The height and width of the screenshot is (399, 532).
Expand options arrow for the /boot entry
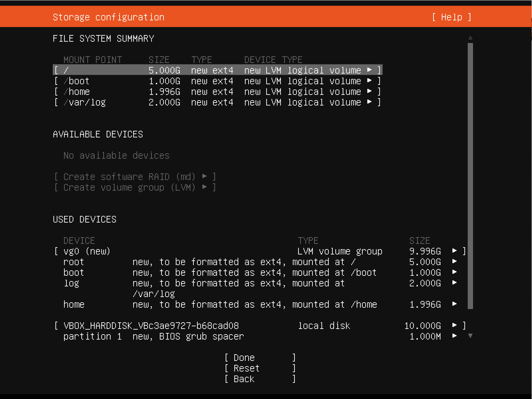click(370, 81)
